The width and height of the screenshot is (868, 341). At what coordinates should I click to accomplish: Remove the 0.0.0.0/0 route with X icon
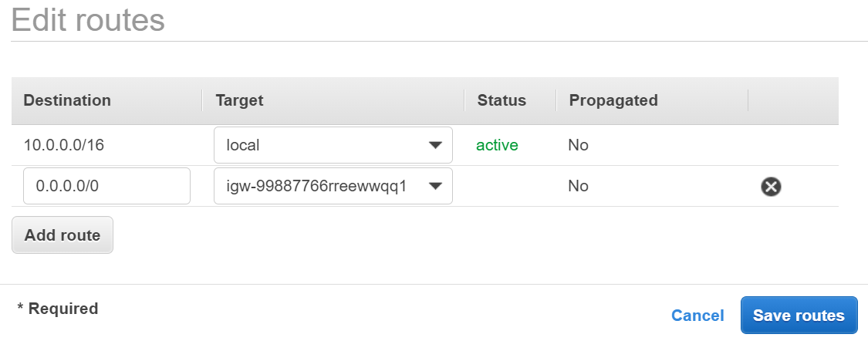click(770, 187)
